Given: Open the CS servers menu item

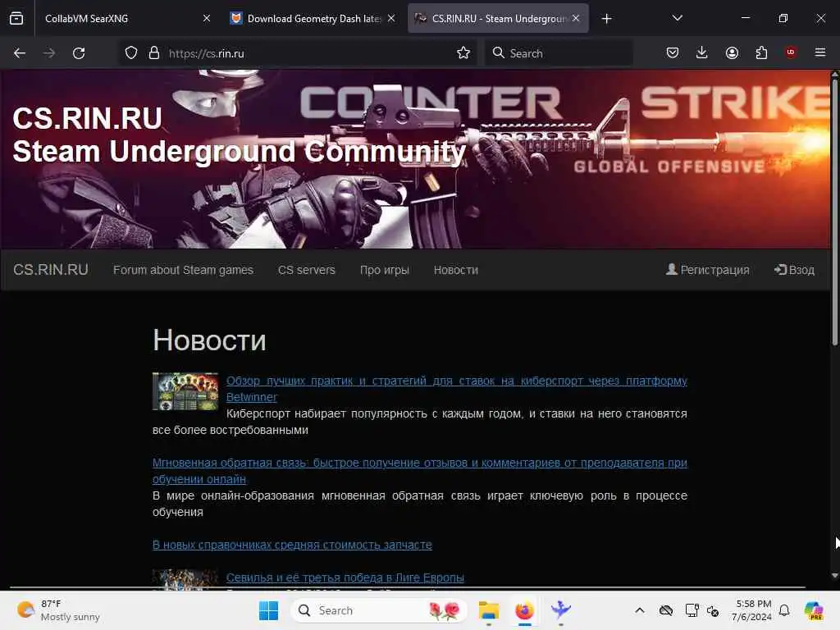Looking at the screenshot, I should (307, 270).
